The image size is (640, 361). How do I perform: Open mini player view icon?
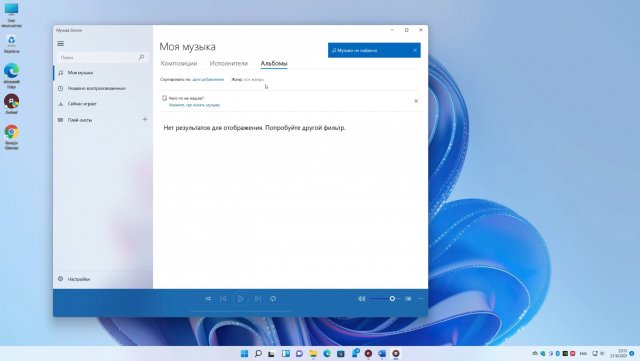(x=408, y=299)
